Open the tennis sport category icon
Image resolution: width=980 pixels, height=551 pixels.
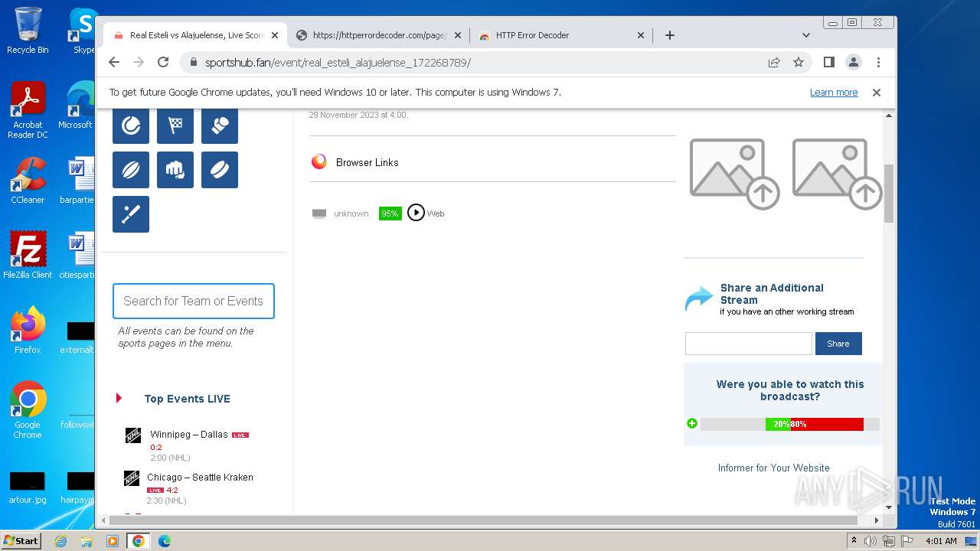131,126
